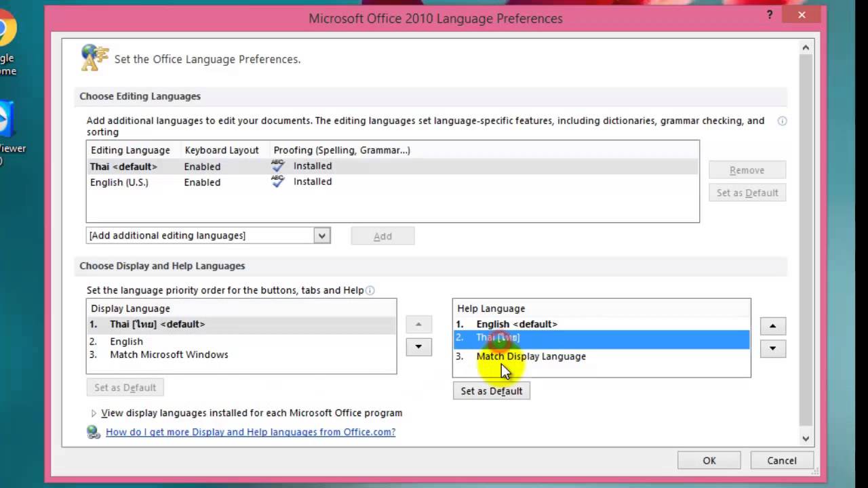Expand 'View display languages installed' section
Viewport: 868px width, 488px height.
click(94, 413)
